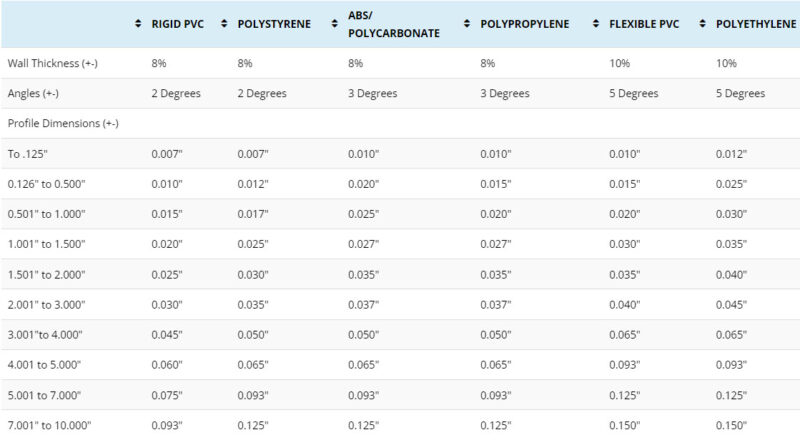Select the Profile Dimensions (+-) row
The image size is (800, 440).
(400, 124)
